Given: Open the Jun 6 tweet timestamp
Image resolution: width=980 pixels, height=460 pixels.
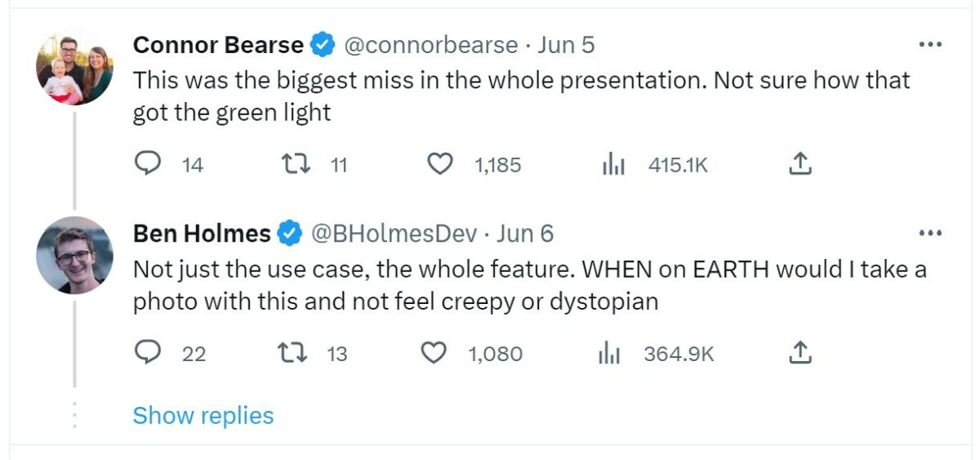Looking at the screenshot, I should pos(525,234).
